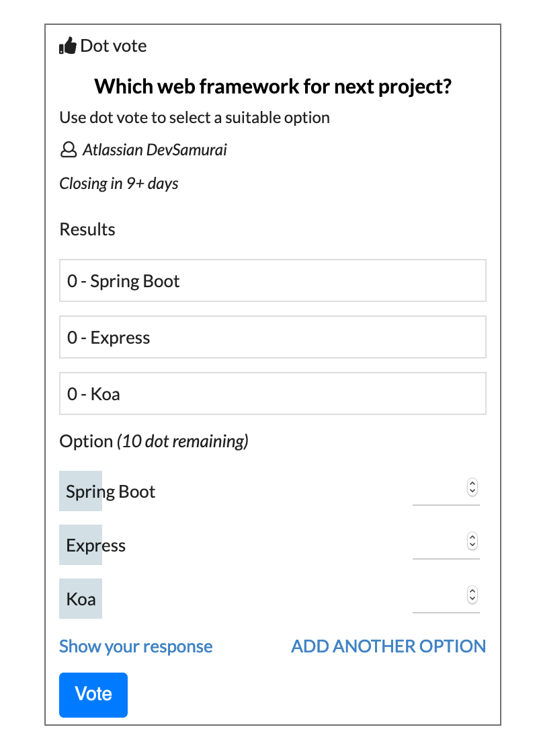
Task: Click ADD ANOTHER OPTION link
Action: (388, 646)
